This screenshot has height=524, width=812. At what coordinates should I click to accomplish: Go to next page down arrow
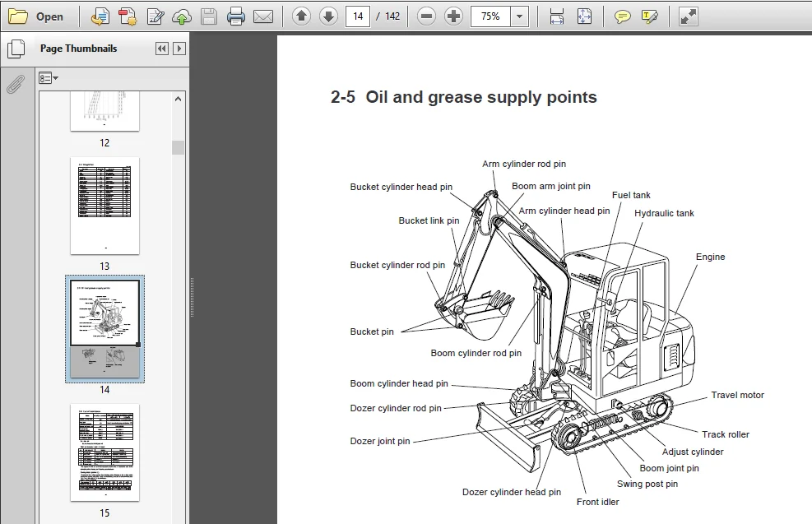328,16
